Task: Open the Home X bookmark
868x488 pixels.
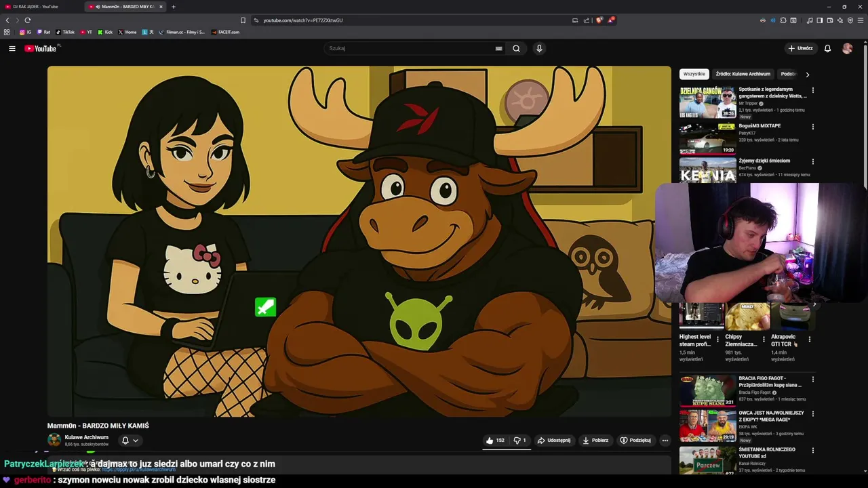Action: click(127, 32)
